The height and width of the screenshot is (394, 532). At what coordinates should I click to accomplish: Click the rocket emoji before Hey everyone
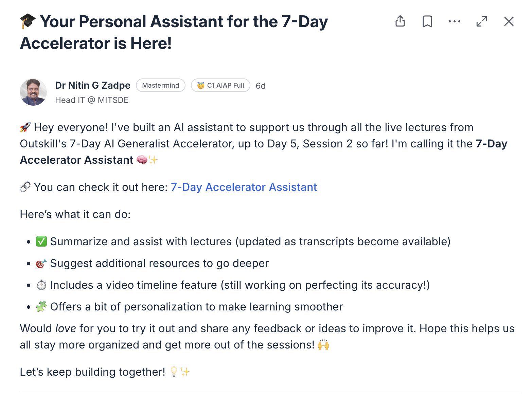tap(25, 127)
